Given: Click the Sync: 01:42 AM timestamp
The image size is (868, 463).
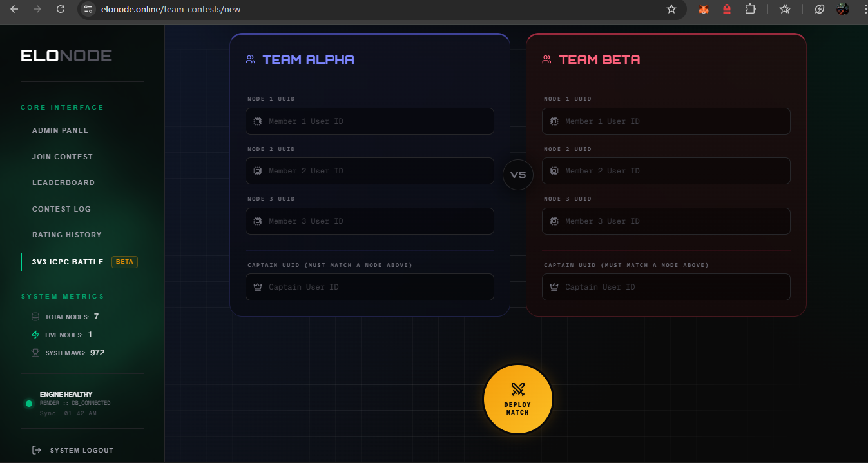Looking at the screenshot, I should (x=68, y=413).
